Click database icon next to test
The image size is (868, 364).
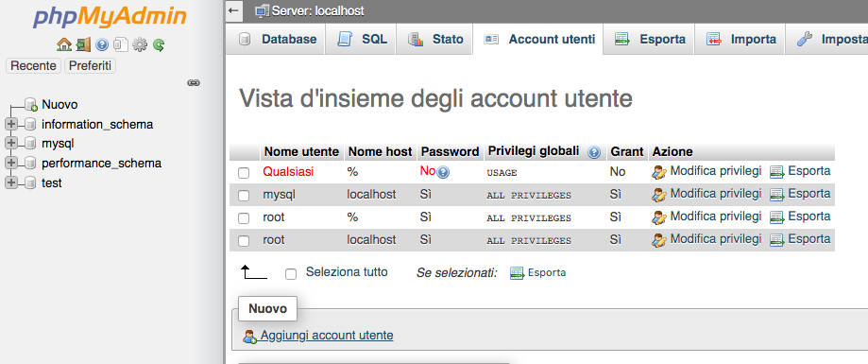tap(30, 183)
